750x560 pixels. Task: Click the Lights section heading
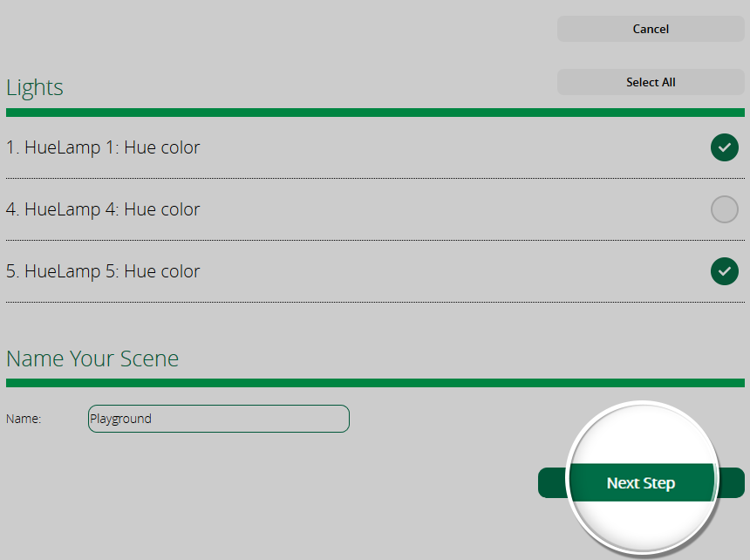(x=35, y=87)
